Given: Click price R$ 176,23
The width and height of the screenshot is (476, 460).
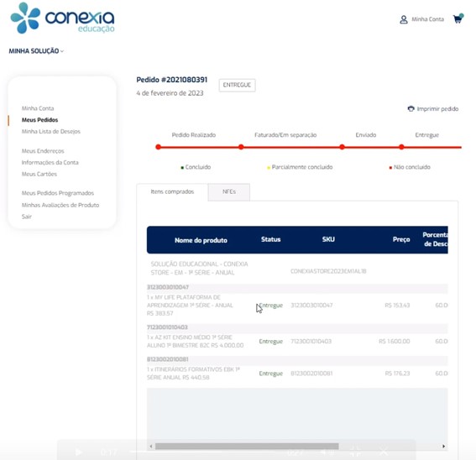Looking at the screenshot, I should 397,374.
